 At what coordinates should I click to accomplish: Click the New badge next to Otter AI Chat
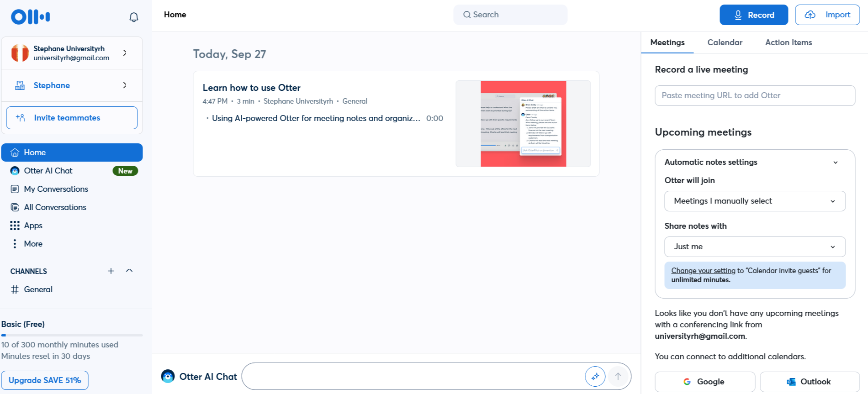click(125, 171)
